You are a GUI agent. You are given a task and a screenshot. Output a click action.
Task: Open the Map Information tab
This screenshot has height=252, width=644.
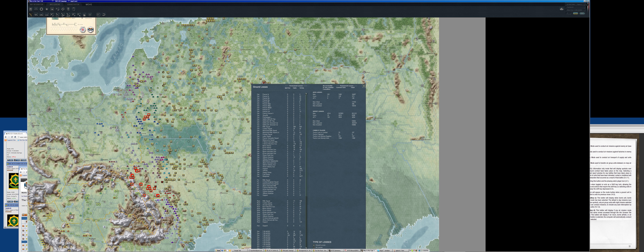coord(36,4)
